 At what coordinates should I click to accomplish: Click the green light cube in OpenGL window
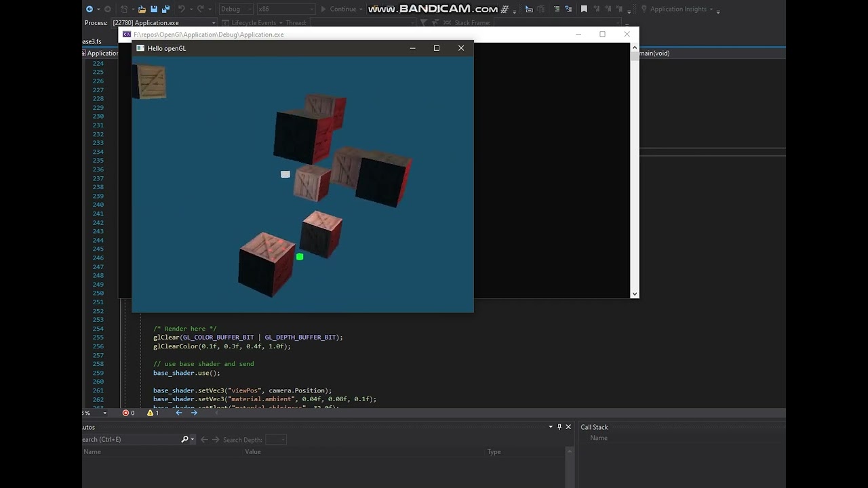click(x=300, y=257)
